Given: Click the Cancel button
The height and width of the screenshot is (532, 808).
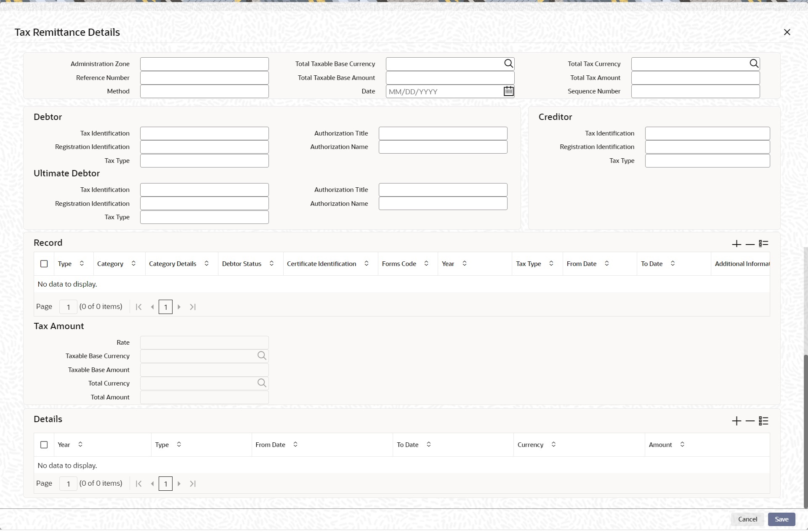Looking at the screenshot, I should coord(747,519).
